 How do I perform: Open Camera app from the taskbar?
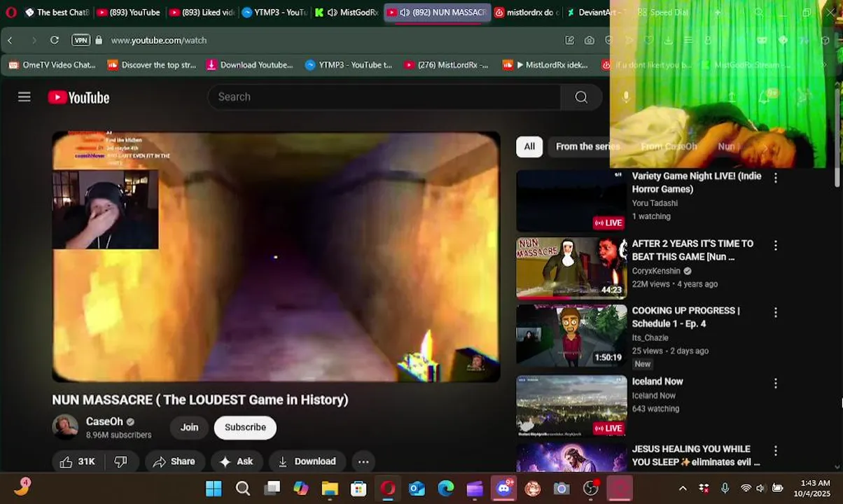[x=562, y=488]
